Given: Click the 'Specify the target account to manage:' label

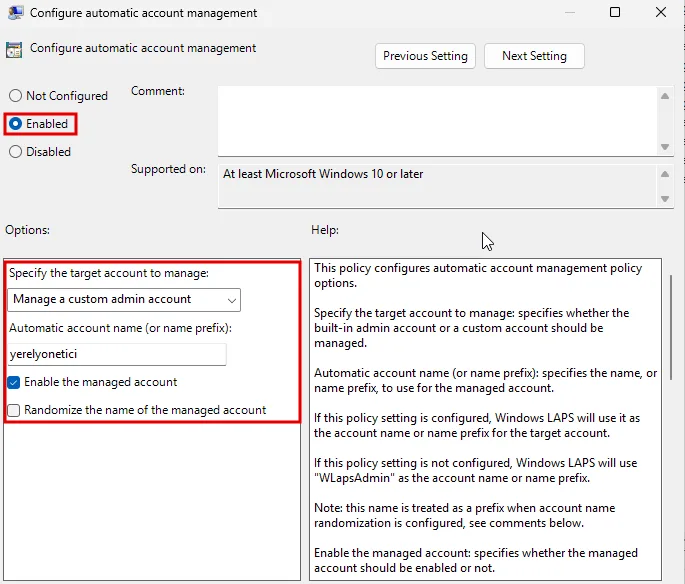Looking at the screenshot, I should 109,273.
